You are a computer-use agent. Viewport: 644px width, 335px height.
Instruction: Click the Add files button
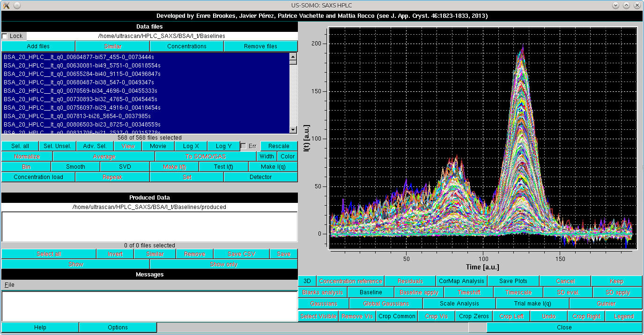[38, 46]
